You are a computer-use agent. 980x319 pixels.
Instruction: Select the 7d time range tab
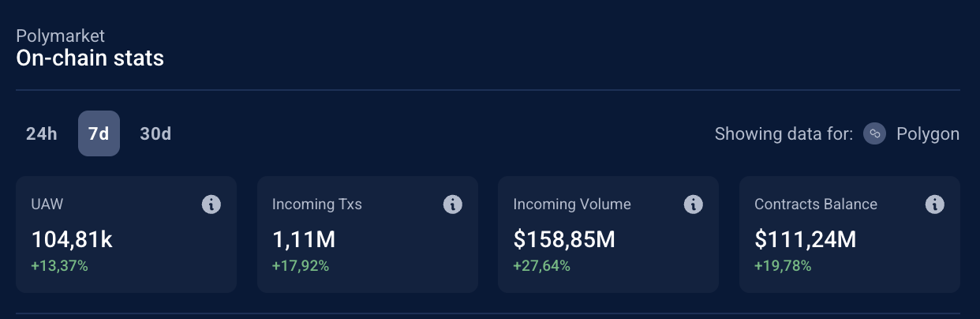99,133
